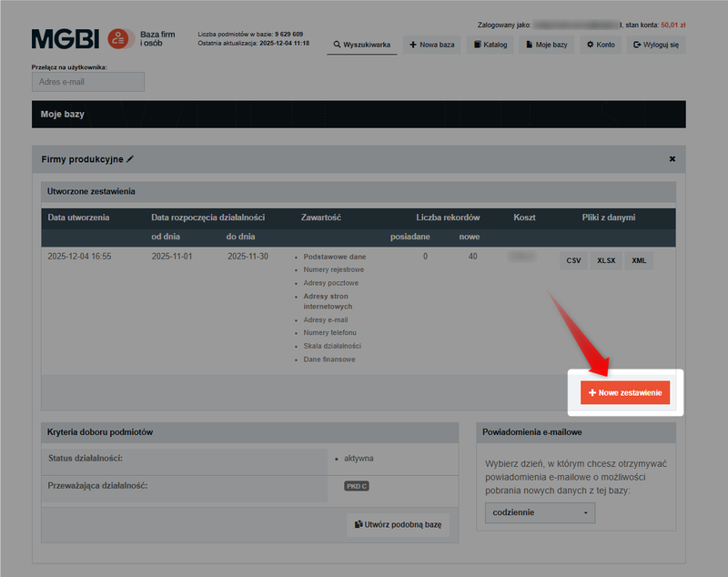Click the MGBI logo

[x=66, y=39]
